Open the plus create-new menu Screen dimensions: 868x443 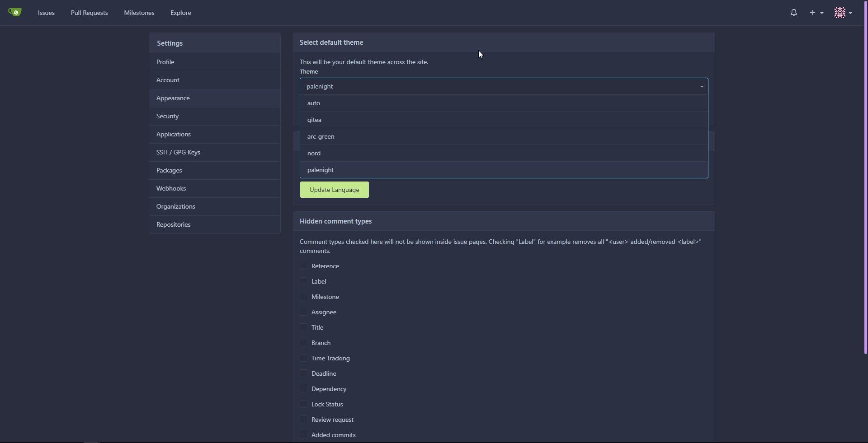[816, 13]
